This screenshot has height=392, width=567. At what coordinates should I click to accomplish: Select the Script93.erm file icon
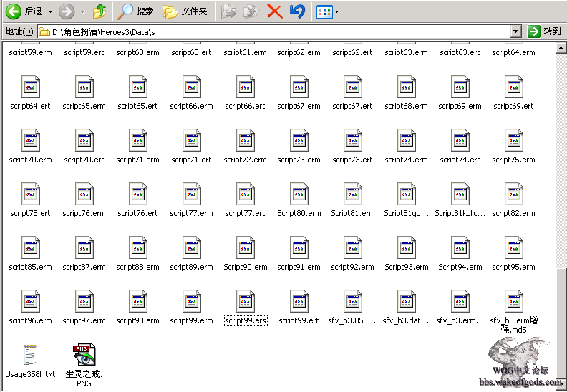tap(406, 248)
